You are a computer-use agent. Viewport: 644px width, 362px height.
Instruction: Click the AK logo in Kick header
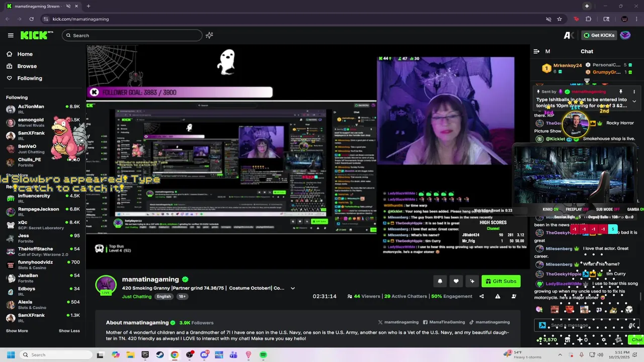click(569, 35)
